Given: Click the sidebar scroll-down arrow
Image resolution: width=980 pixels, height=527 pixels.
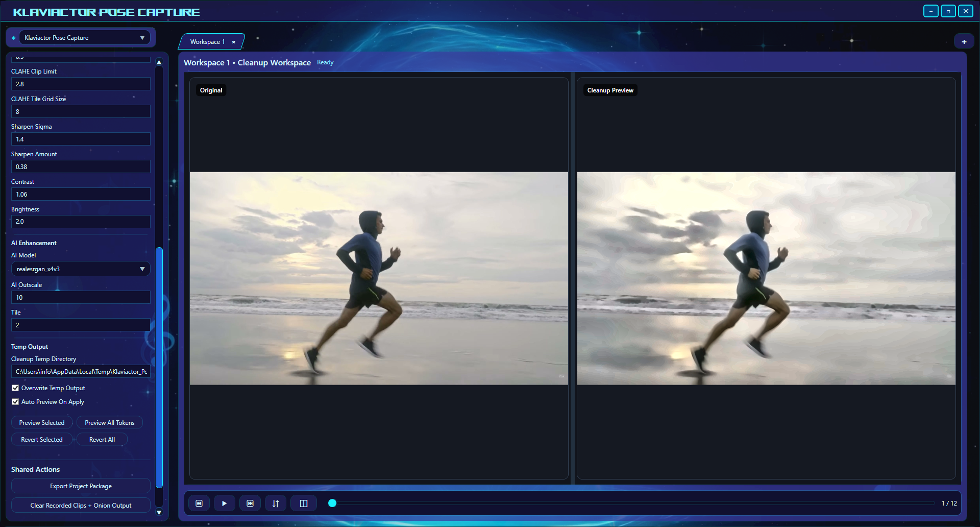Looking at the screenshot, I should click(159, 512).
